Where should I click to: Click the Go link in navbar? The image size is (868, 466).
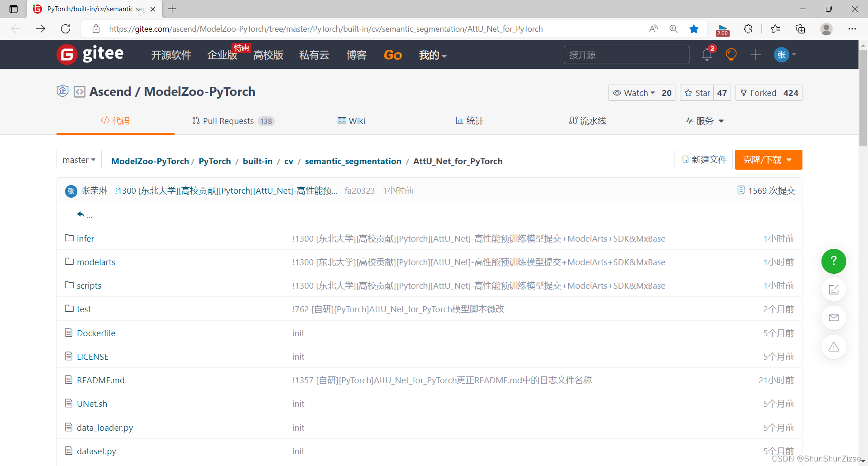tap(392, 55)
